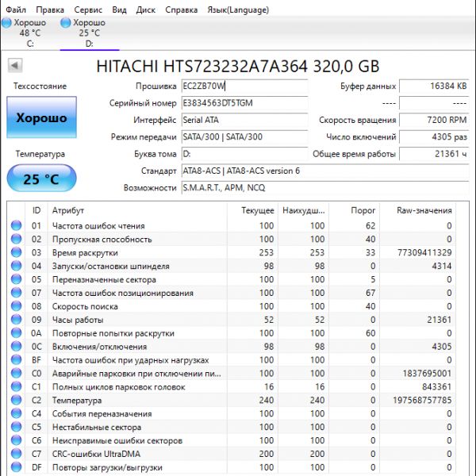Click the previous disk arrow button
This screenshot has width=476, height=476.
point(15,65)
